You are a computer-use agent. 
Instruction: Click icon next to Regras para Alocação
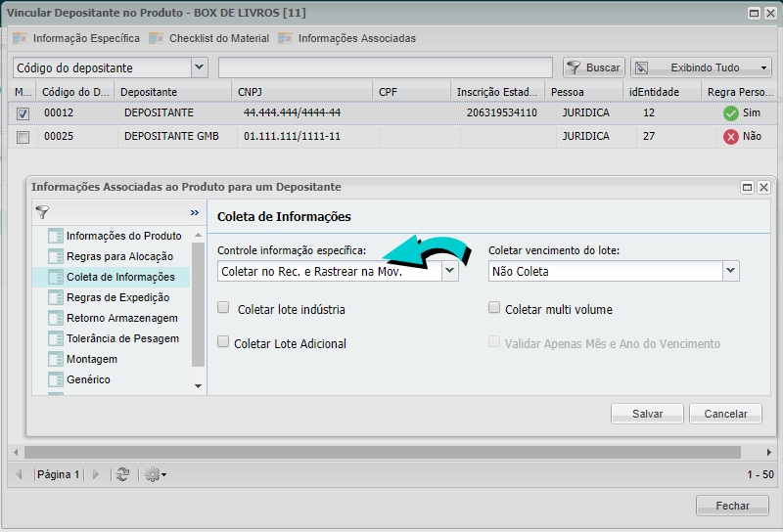pos(56,256)
